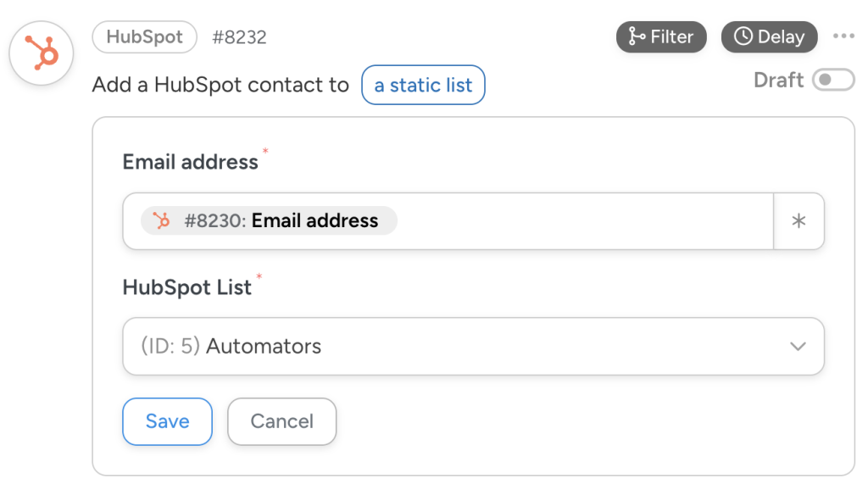This screenshot has width=868, height=490.
Task: Click the HubSpot icon inside the email token
Action: [x=160, y=220]
